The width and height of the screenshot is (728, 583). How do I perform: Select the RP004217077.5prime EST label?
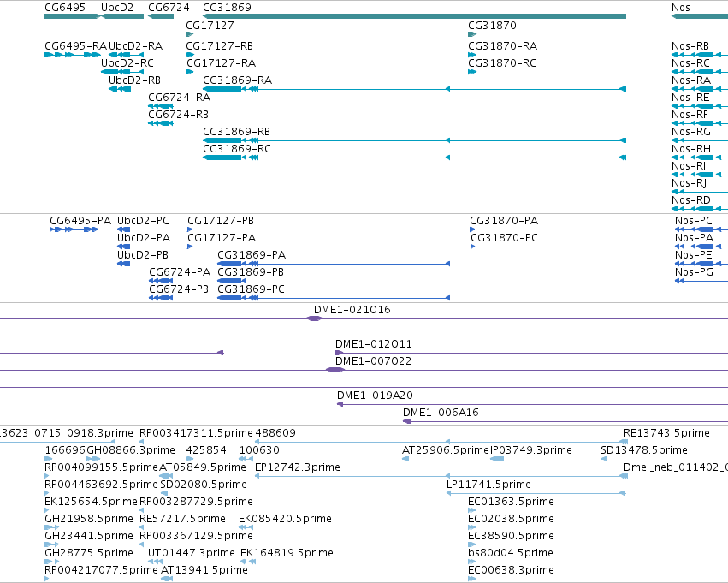coord(101,570)
